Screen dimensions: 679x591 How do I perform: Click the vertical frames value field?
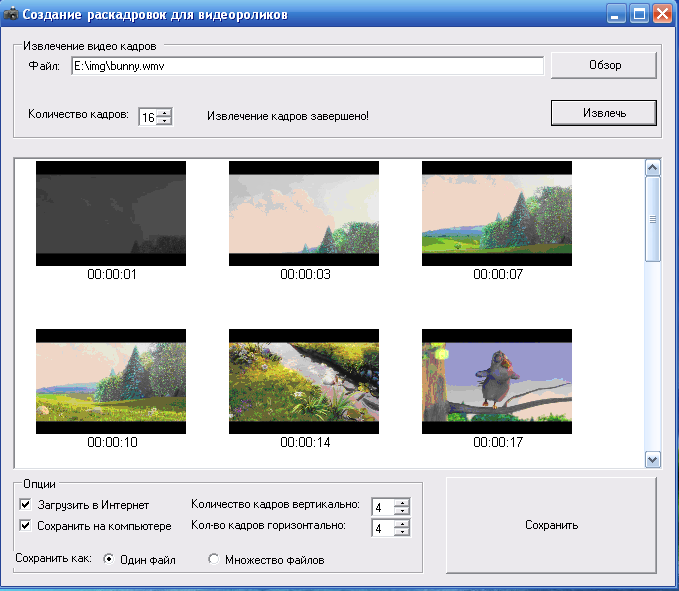pos(383,507)
